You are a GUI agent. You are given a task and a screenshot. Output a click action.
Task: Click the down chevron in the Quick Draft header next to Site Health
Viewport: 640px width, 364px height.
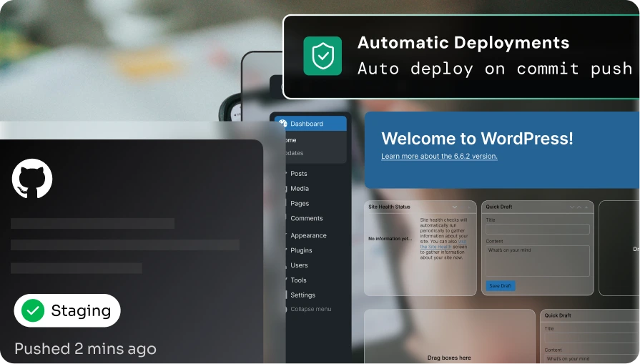click(572, 207)
